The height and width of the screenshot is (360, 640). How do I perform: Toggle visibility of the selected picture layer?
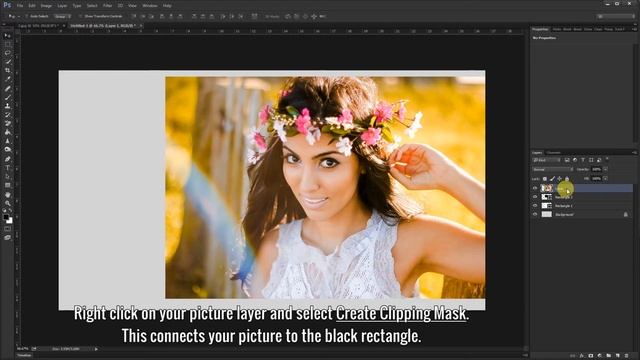535,188
